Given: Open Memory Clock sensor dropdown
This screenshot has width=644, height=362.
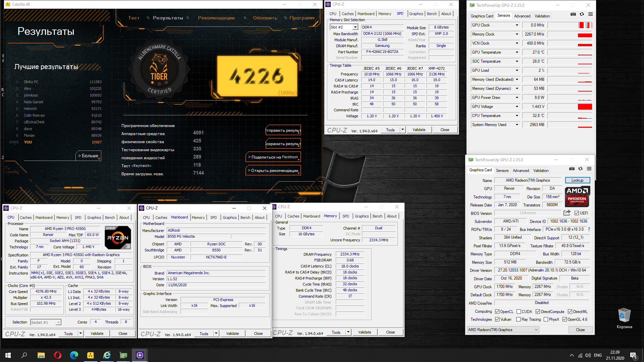Looking at the screenshot, I should pos(517,34).
